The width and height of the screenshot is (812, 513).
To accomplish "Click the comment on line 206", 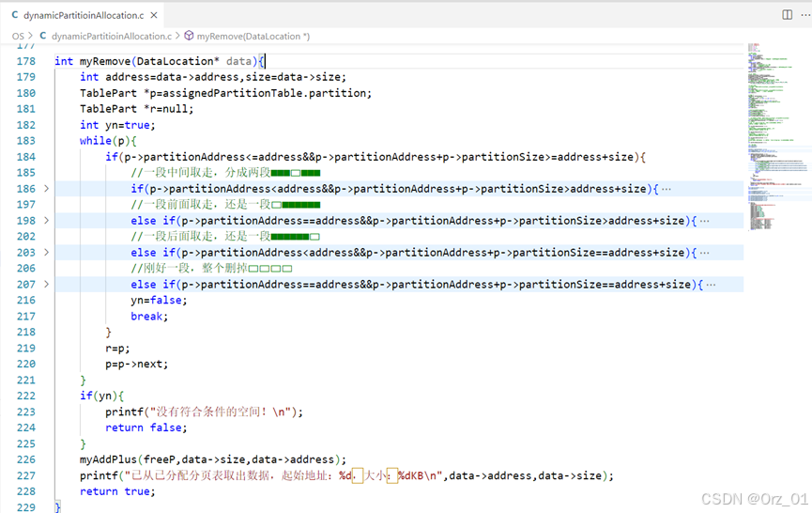I will pyautogui.click(x=211, y=269).
